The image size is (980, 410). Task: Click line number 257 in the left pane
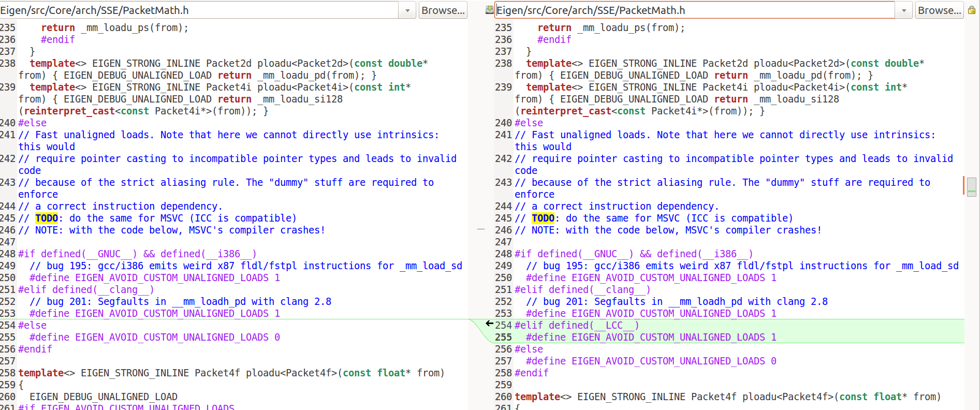click(x=8, y=361)
